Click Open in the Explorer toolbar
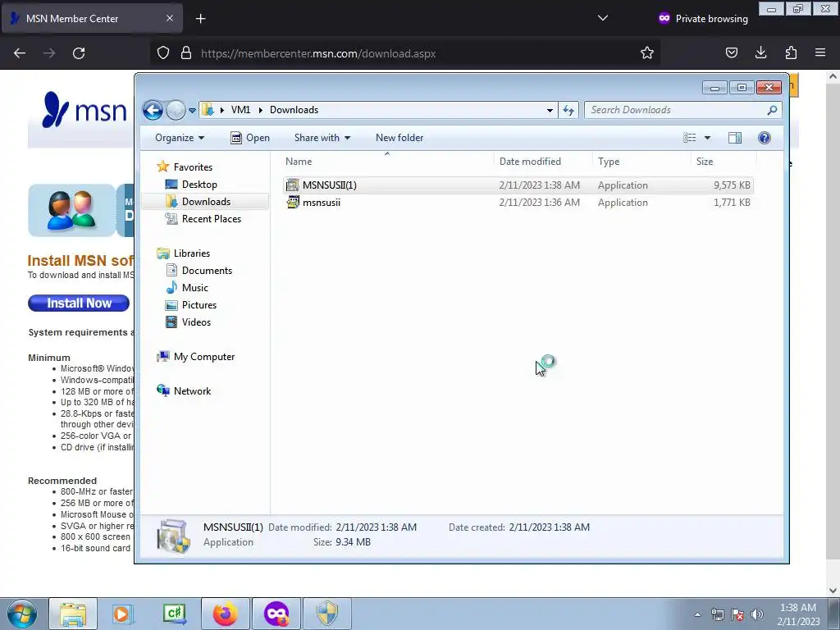Image resolution: width=840 pixels, height=630 pixels. pyautogui.click(x=249, y=138)
